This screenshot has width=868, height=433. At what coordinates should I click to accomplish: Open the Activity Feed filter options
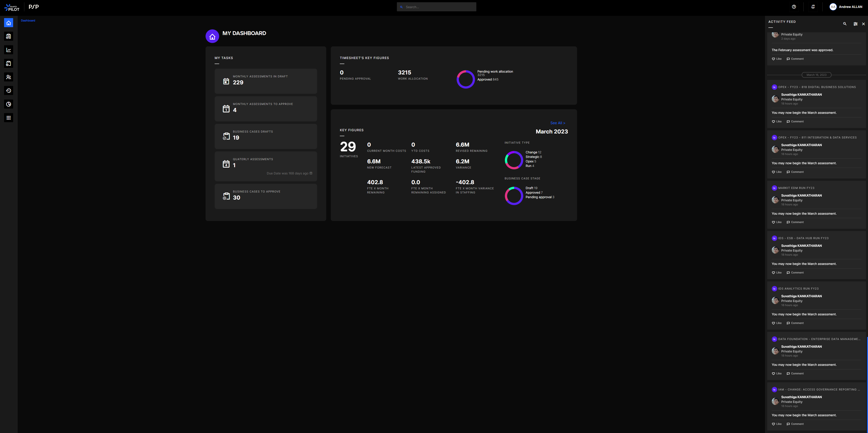tap(855, 24)
